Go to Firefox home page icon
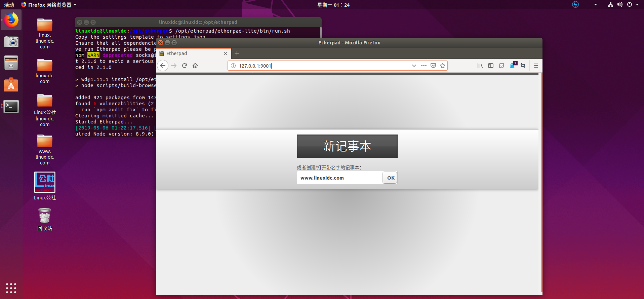This screenshot has height=299, width=644. 195,66
